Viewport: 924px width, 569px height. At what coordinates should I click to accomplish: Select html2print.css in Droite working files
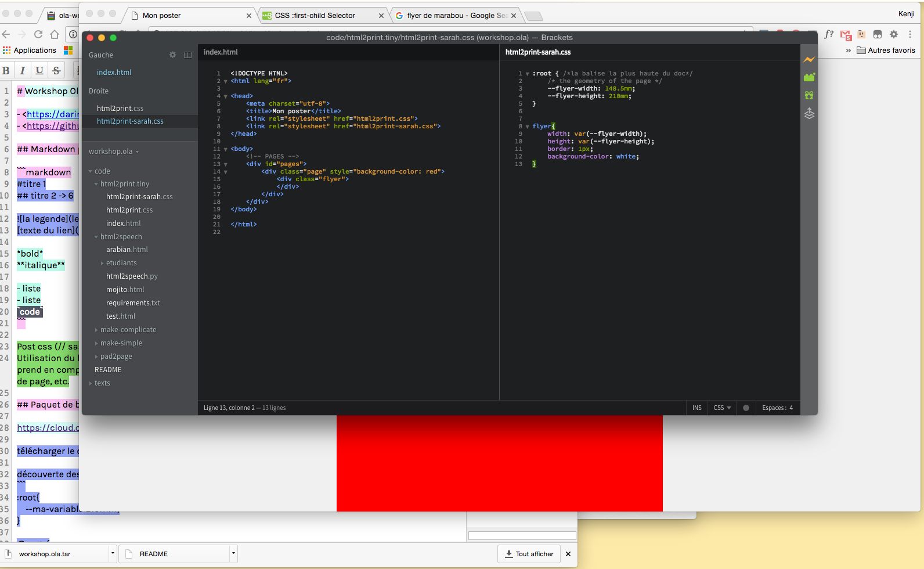(120, 109)
